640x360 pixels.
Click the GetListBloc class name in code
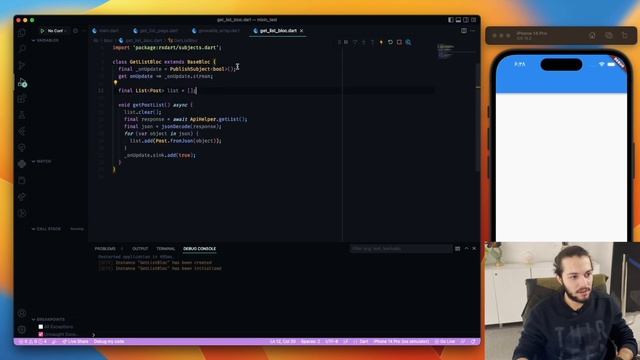pyautogui.click(x=145, y=62)
